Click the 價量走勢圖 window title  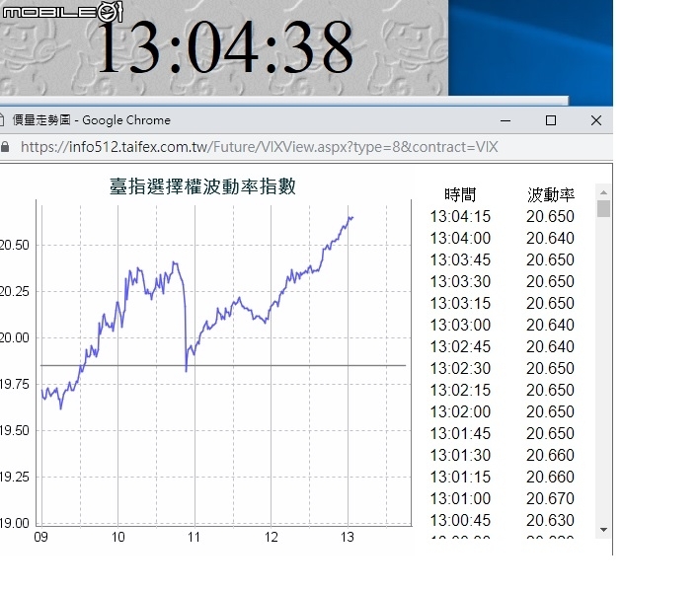pyautogui.click(x=41, y=120)
